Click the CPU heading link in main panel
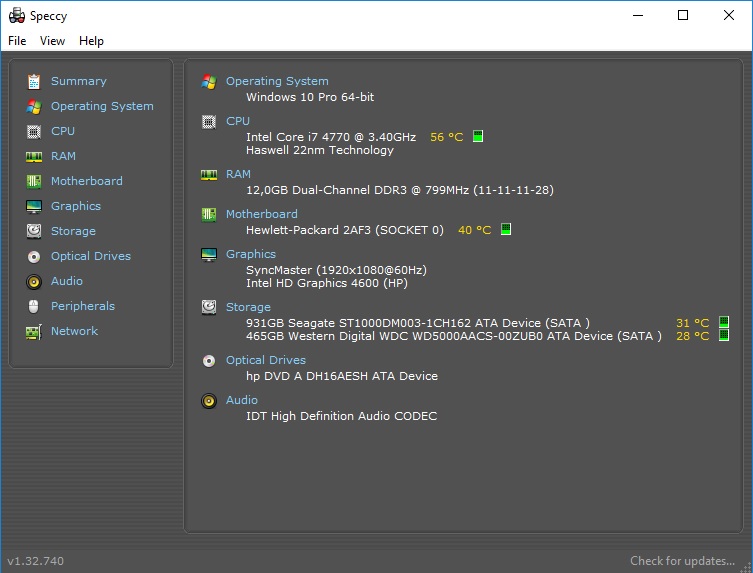This screenshot has height=573, width=753. coord(238,121)
